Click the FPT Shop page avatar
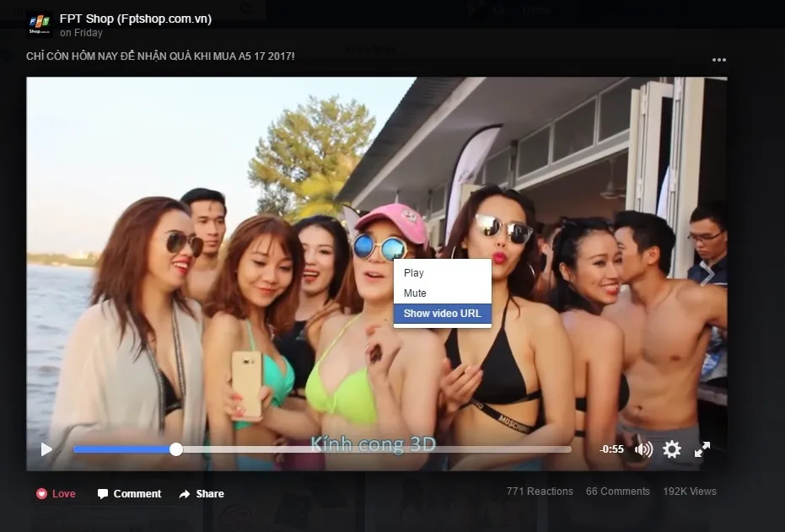The height and width of the screenshot is (532, 785). coord(38,24)
